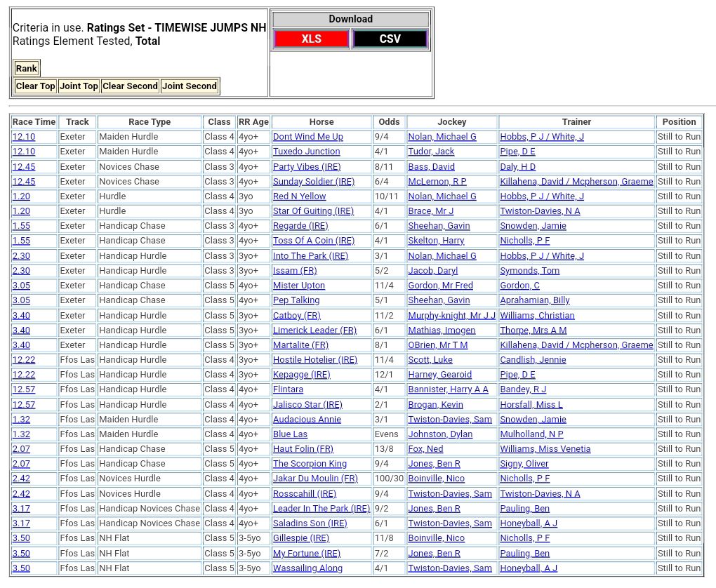Choose the Joint Second filter
This screenshot has height=588, width=716.
pos(190,86)
